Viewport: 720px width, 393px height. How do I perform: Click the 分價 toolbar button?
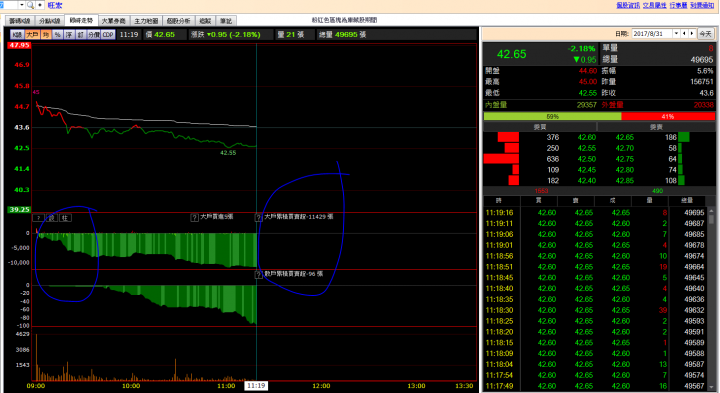[x=94, y=34]
